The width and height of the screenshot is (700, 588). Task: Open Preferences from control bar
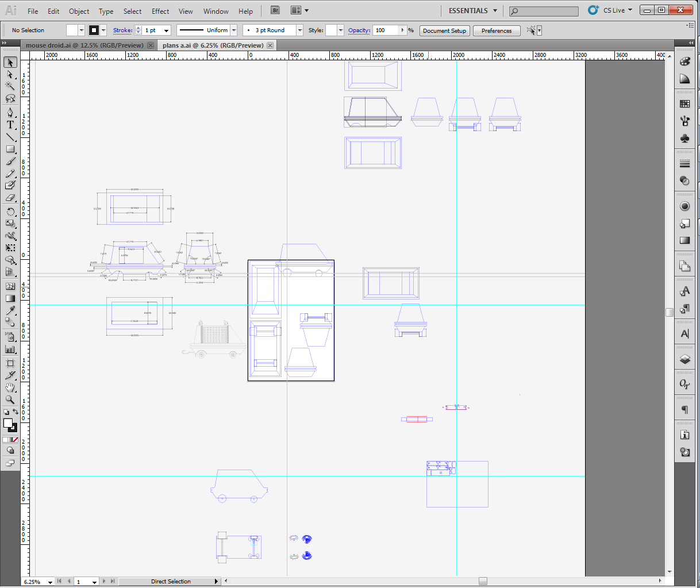point(497,30)
